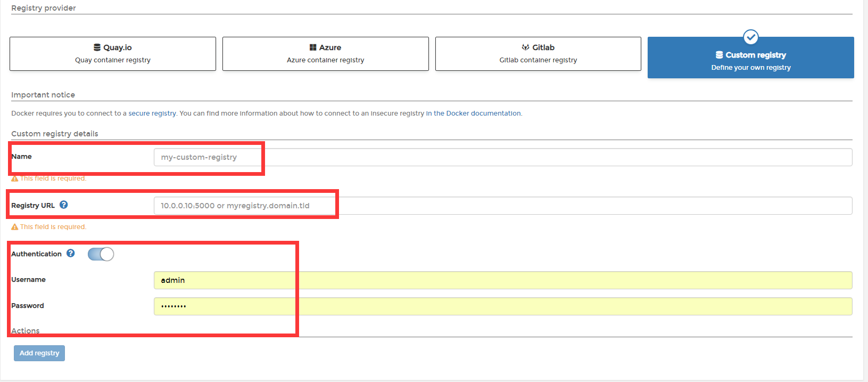868x382 pixels.
Task: Click the Add registry button
Action: [39, 353]
